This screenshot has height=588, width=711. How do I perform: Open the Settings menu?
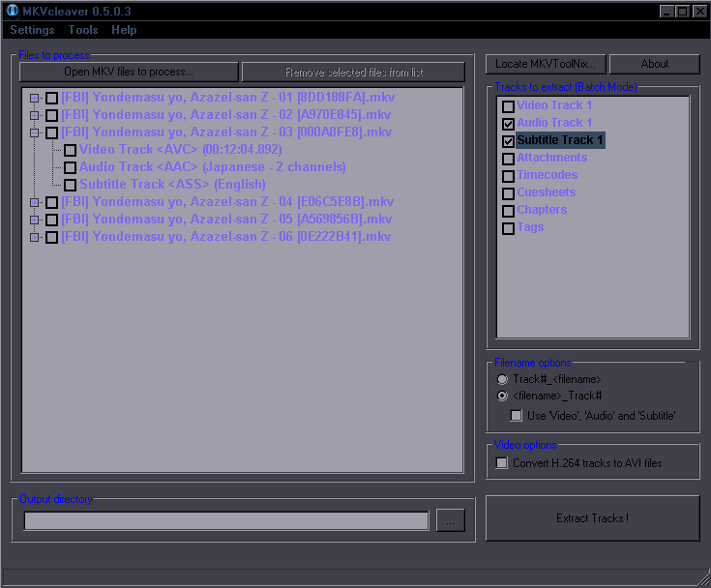(x=32, y=30)
